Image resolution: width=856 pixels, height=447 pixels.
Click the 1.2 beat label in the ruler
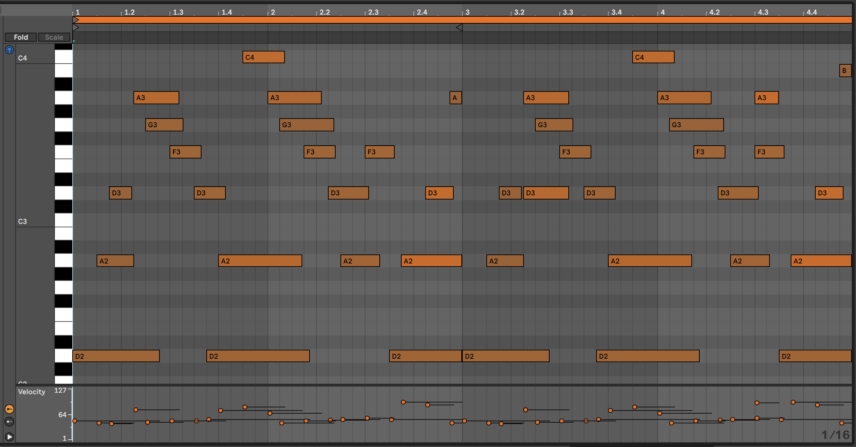point(129,12)
